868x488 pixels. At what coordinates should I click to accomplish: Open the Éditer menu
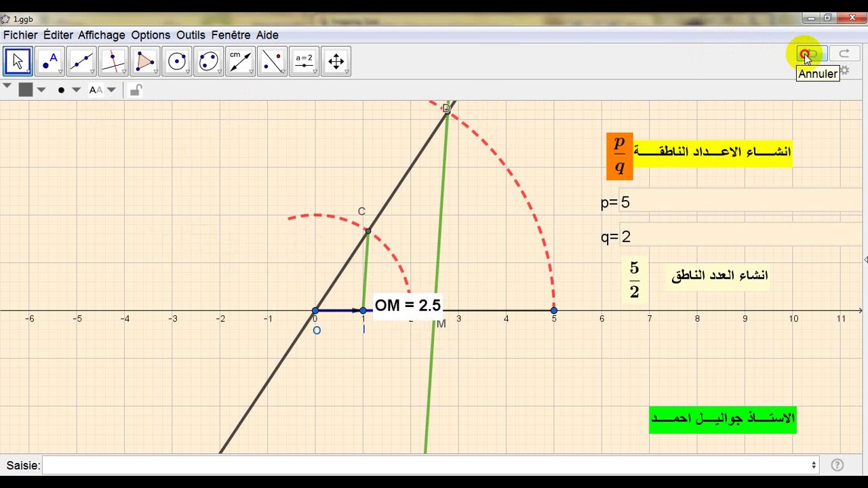tap(58, 35)
